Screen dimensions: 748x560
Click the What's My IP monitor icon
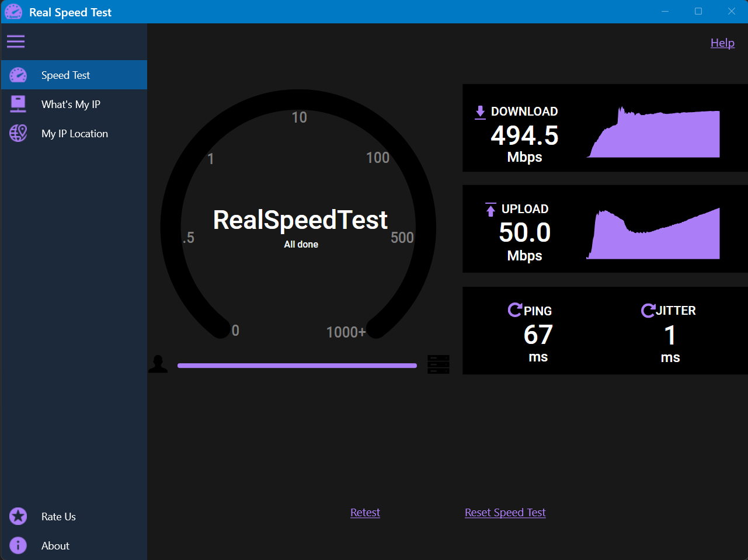(18, 104)
